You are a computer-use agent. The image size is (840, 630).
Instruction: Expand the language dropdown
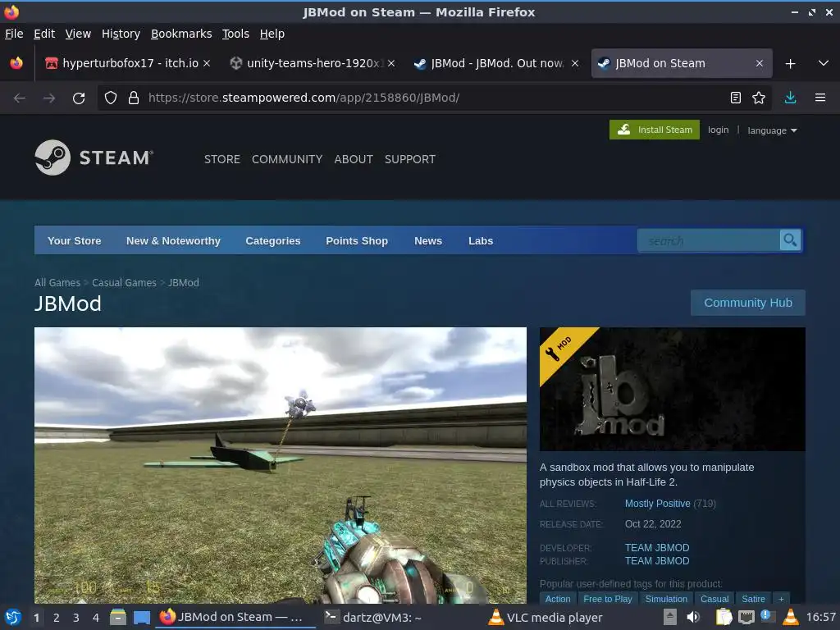click(x=772, y=130)
